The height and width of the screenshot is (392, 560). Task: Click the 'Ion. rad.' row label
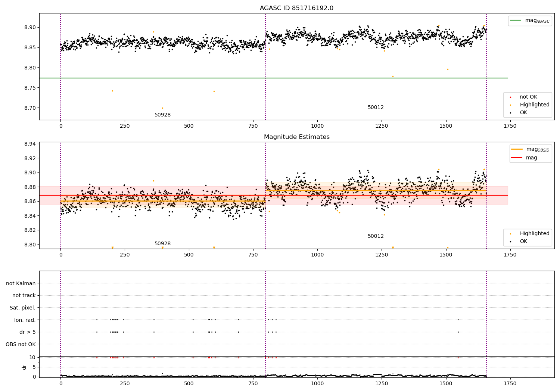coord(25,320)
